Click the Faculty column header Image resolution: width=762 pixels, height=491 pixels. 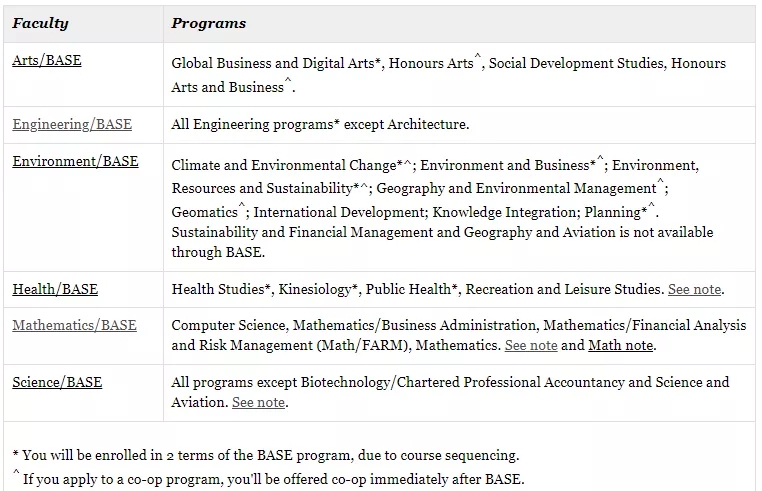pyautogui.click(x=40, y=23)
